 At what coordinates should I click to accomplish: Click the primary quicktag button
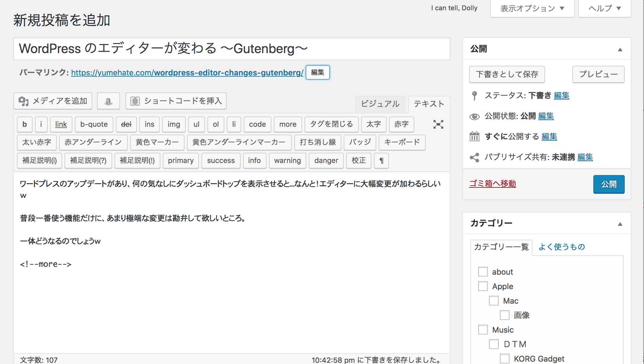[x=181, y=161]
